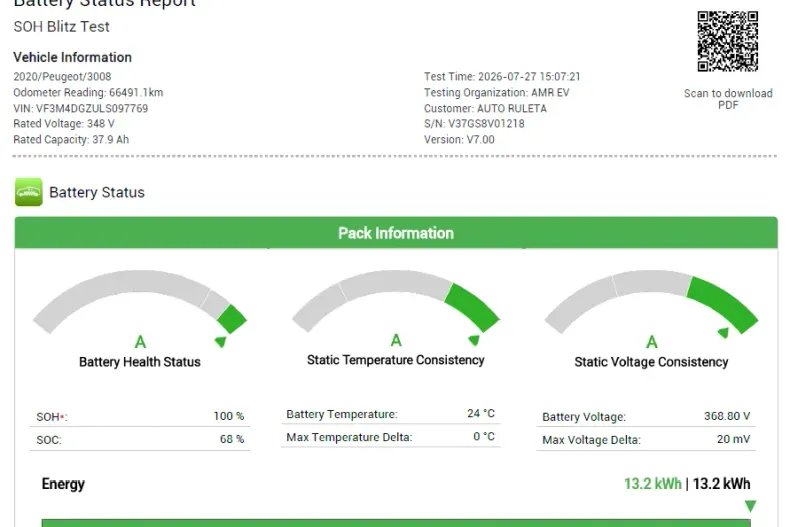Click the green pointer on Temperature Consistency gauge
This screenshot has height=527, width=790.
pyautogui.click(x=474, y=340)
